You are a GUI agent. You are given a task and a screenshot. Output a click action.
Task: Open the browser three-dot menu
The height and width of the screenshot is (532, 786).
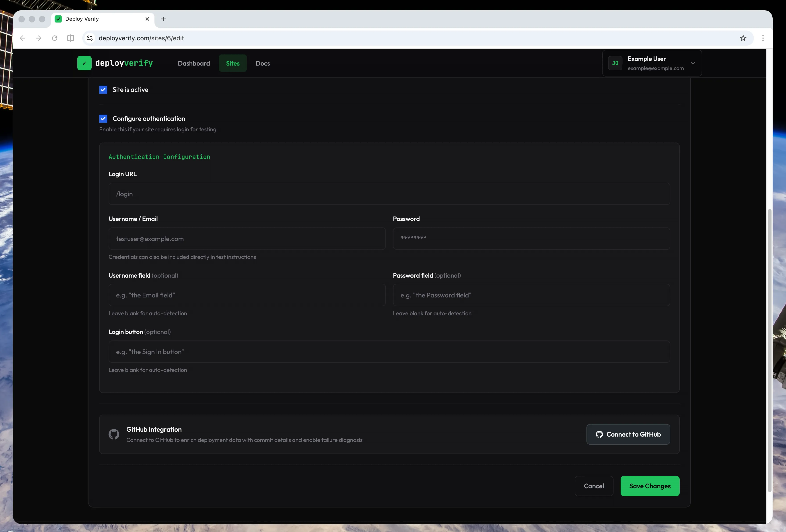pos(763,38)
